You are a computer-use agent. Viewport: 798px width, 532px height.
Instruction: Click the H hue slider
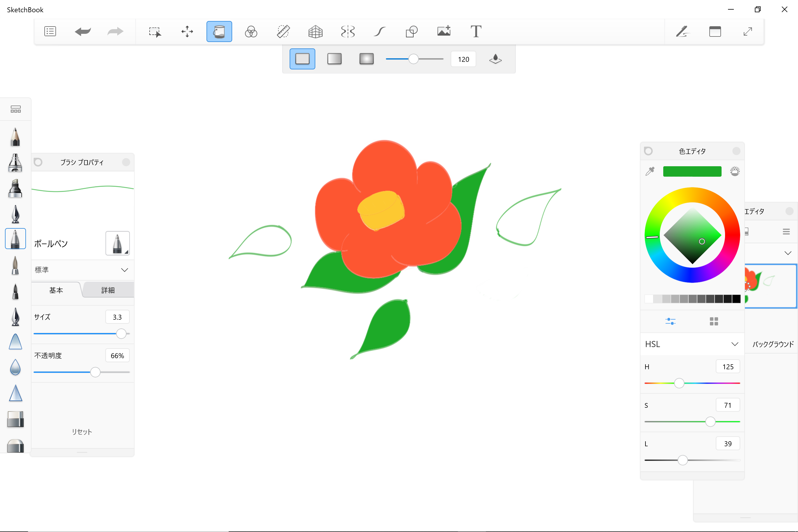692,383
